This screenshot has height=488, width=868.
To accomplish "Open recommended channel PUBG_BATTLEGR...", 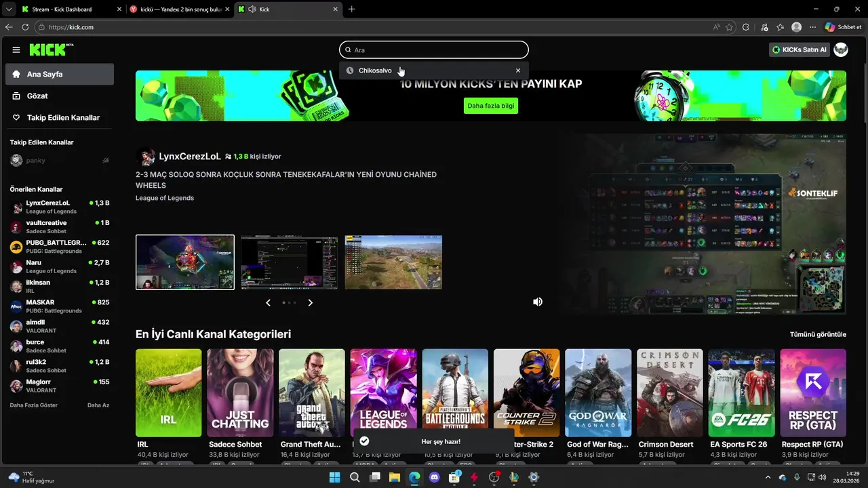I will [60, 247].
